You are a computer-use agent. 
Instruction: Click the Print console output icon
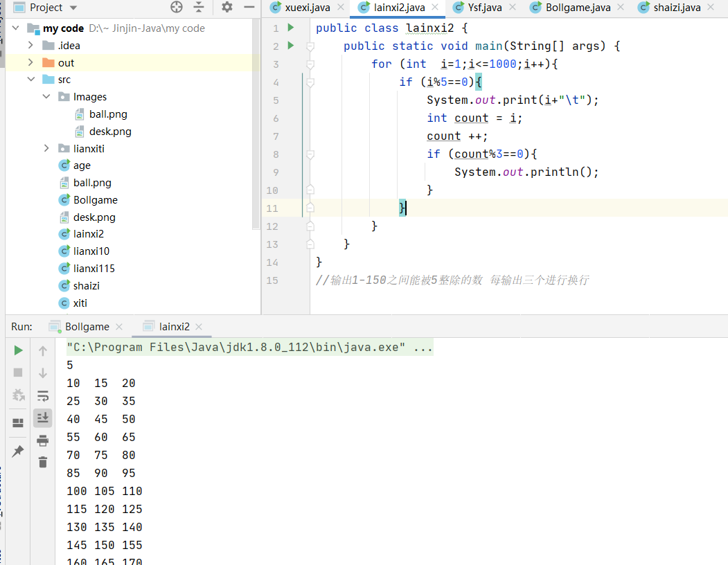(x=43, y=440)
